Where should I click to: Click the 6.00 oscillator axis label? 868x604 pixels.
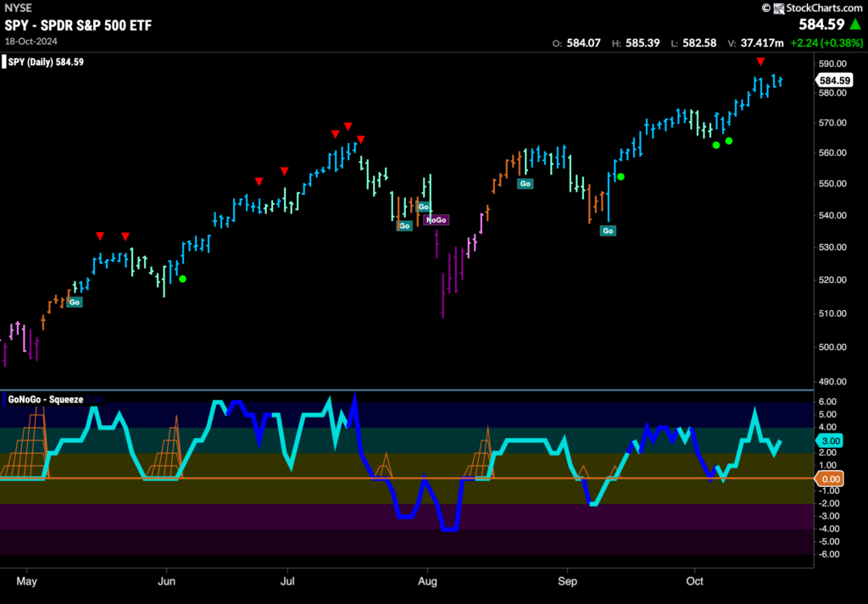(x=829, y=401)
